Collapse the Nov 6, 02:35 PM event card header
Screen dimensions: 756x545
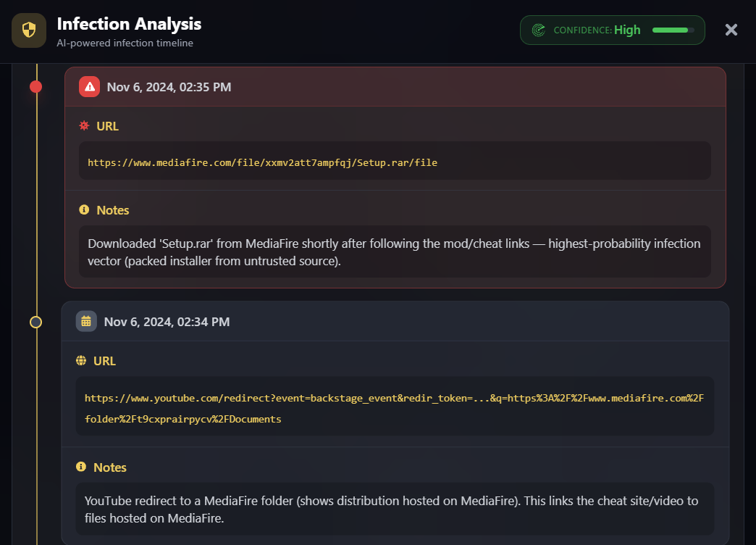(x=396, y=87)
